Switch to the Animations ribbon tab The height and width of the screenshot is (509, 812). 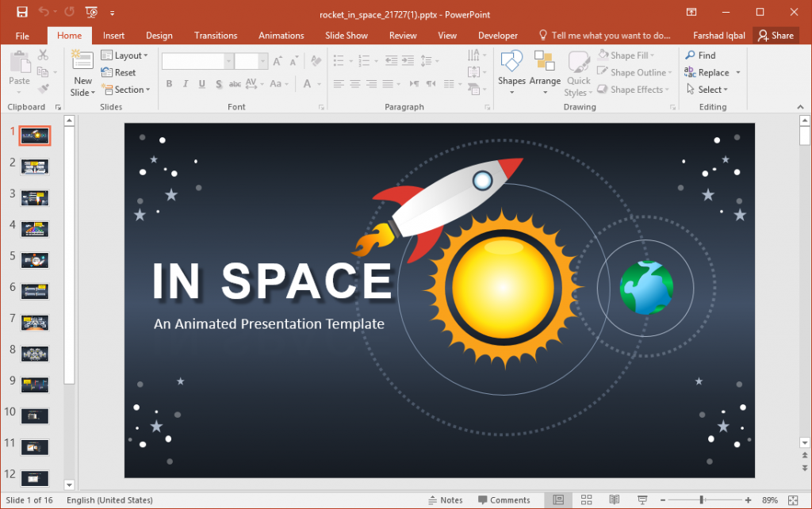pyautogui.click(x=282, y=35)
